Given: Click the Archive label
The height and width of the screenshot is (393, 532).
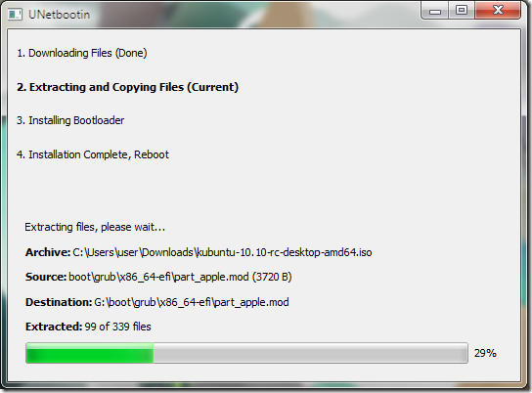Looking at the screenshot, I should pyautogui.click(x=48, y=252).
